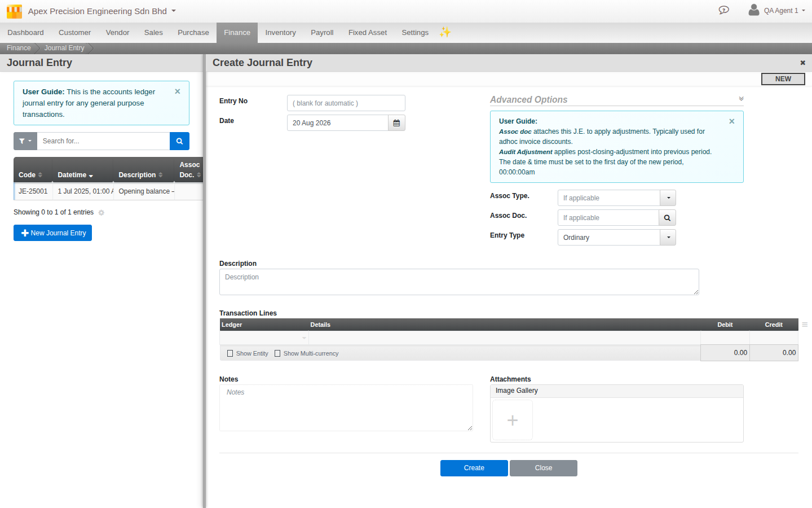The width and height of the screenshot is (812, 508).
Task: Click the gray Close button
Action: click(544, 468)
